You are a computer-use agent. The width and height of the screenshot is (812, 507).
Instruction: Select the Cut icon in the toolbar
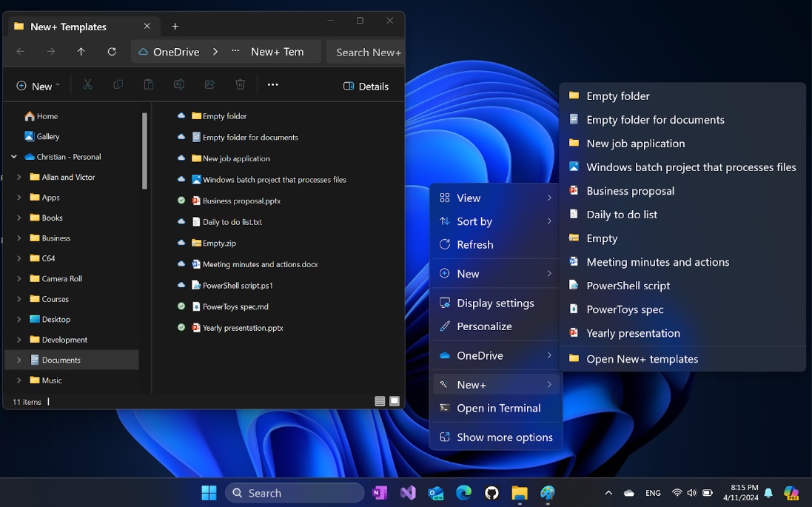click(87, 84)
